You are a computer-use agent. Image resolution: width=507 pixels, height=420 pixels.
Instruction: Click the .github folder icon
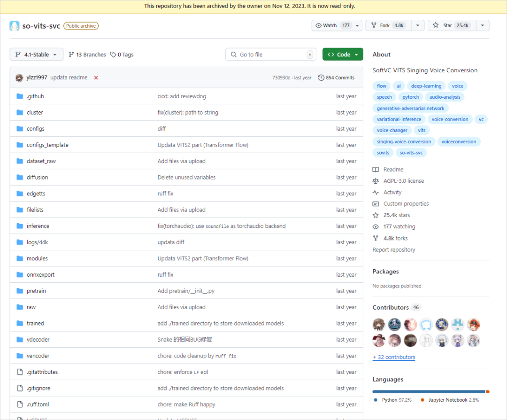[x=20, y=96]
